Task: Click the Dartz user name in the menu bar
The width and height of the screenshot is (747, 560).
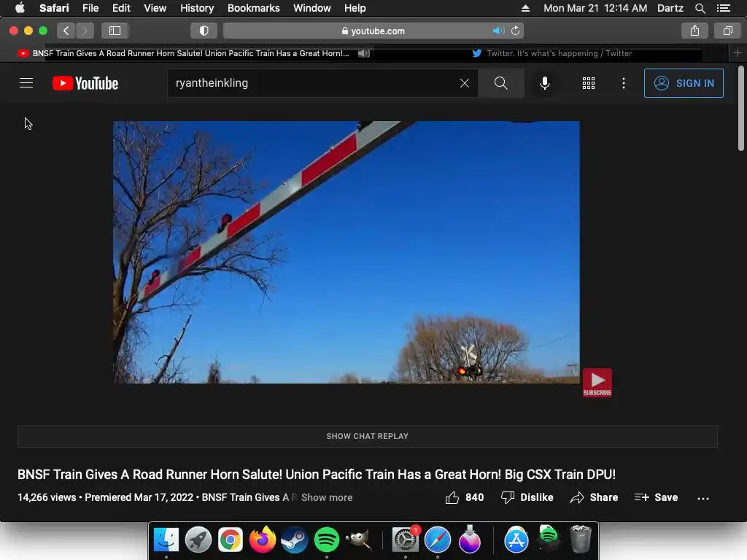Action: point(670,8)
